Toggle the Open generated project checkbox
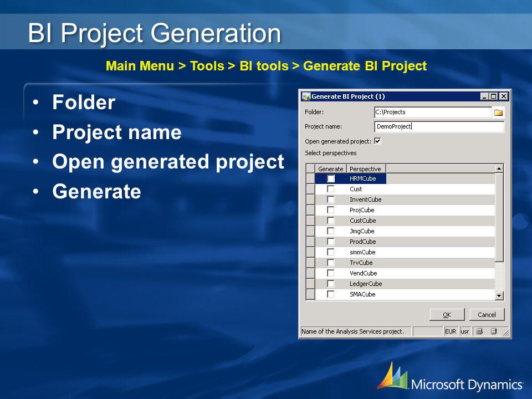The width and height of the screenshot is (532, 399). pos(377,141)
